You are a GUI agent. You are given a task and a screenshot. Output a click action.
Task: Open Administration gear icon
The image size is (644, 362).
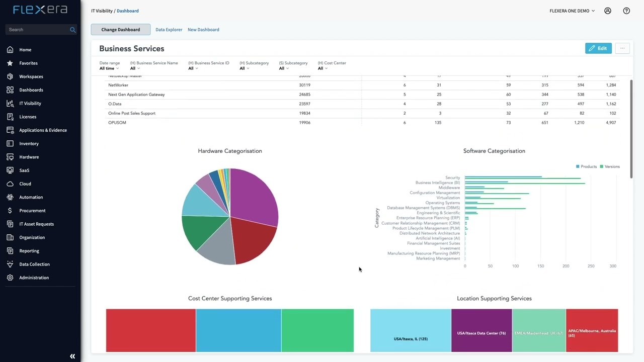(10, 278)
